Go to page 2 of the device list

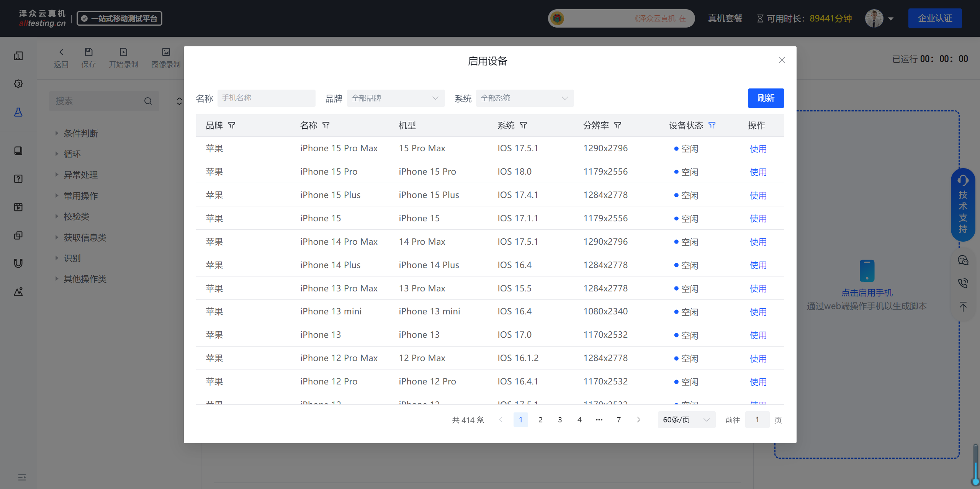coord(540,420)
